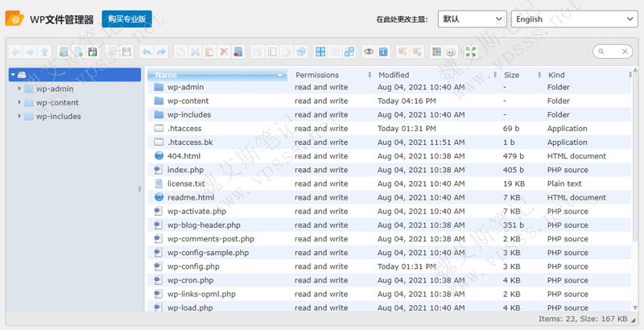
Task: Undo the last action
Action: [147, 52]
